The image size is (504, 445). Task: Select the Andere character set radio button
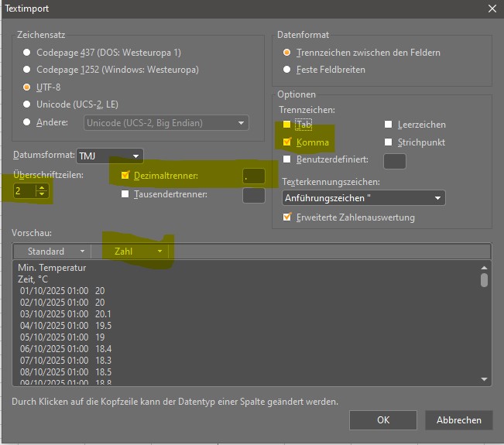tap(29, 122)
